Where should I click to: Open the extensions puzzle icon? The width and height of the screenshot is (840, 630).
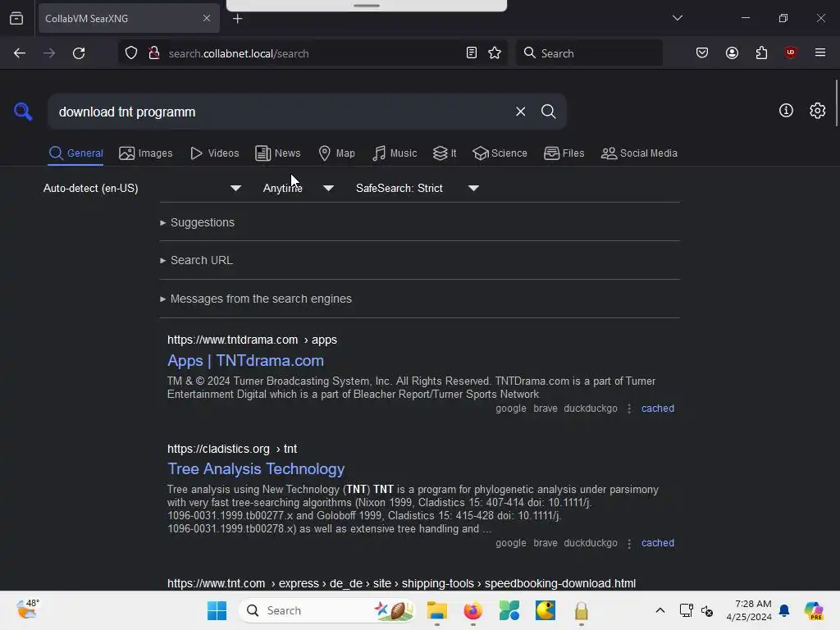tap(761, 53)
